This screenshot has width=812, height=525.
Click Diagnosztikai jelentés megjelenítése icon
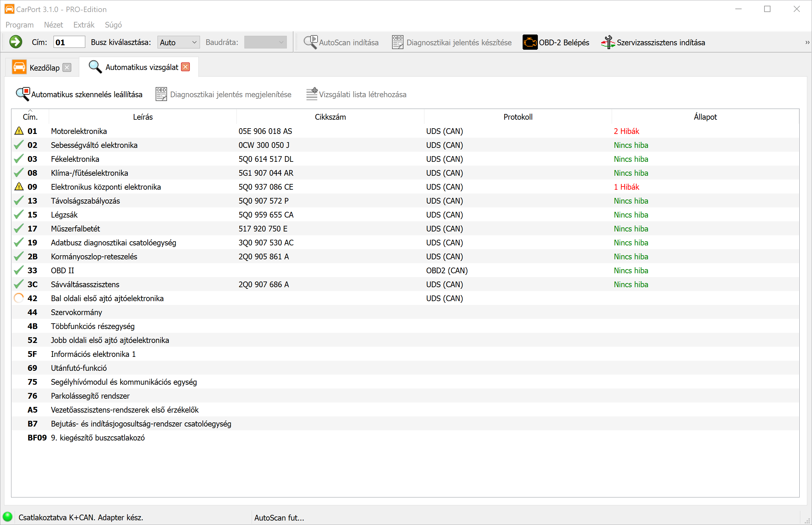click(x=161, y=94)
